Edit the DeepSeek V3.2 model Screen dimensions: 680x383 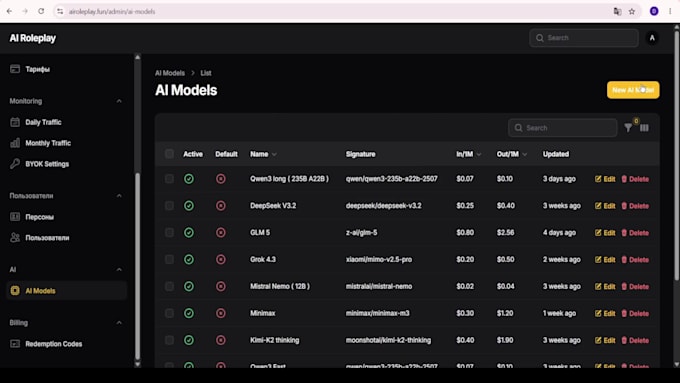coord(605,206)
